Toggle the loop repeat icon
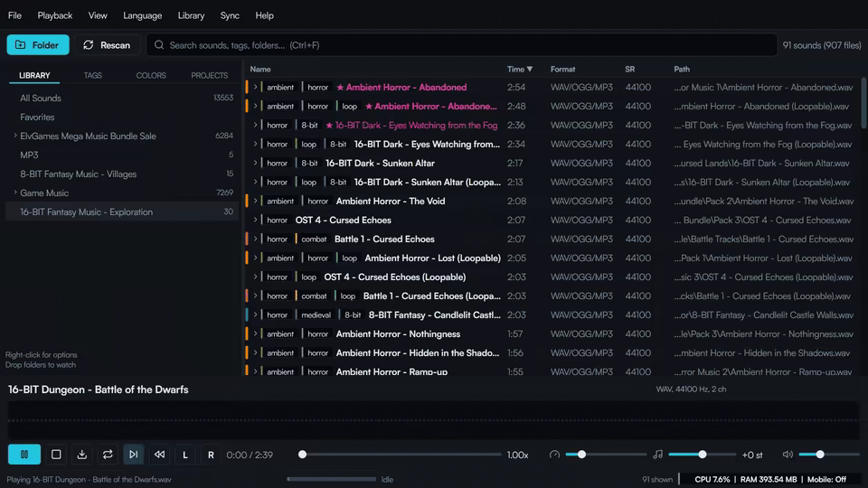 point(108,455)
